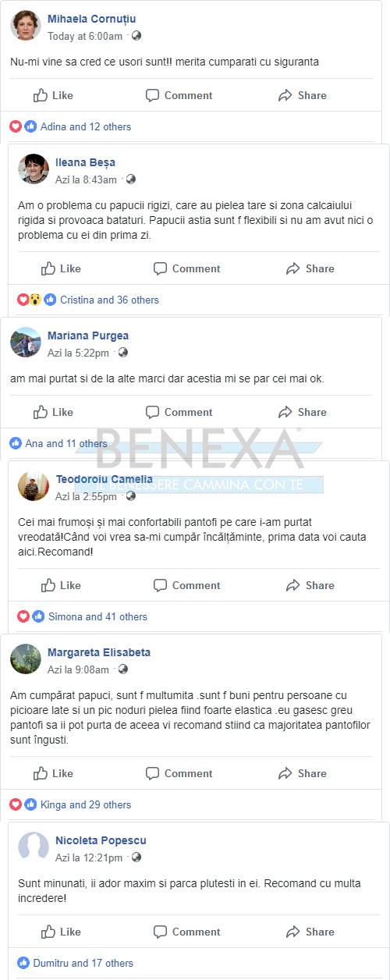
Task: Open the Azi la 9:08am timestamp
Action: point(78,669)
